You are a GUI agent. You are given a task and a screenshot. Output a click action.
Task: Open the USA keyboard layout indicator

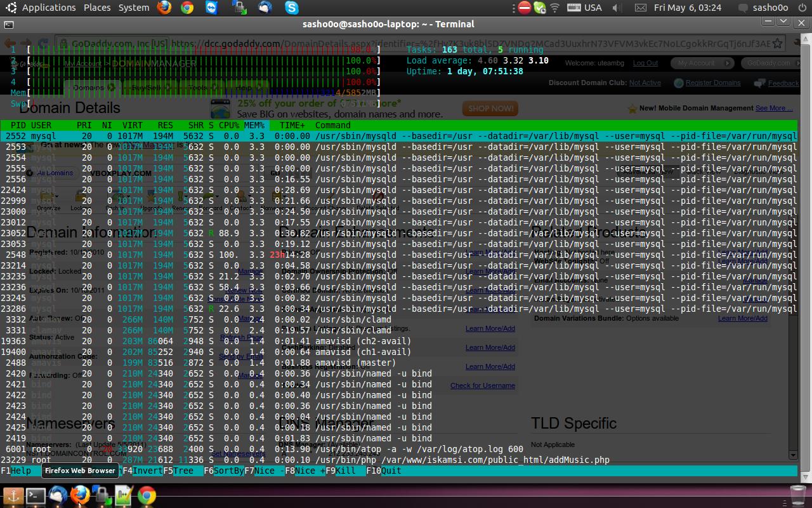point(584,8)
